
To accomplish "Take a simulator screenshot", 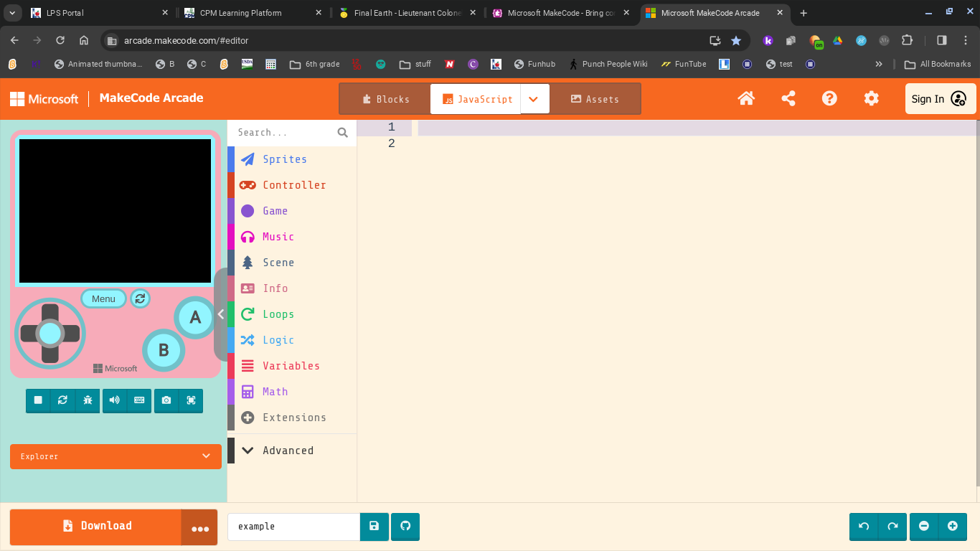I will point(166,400).
